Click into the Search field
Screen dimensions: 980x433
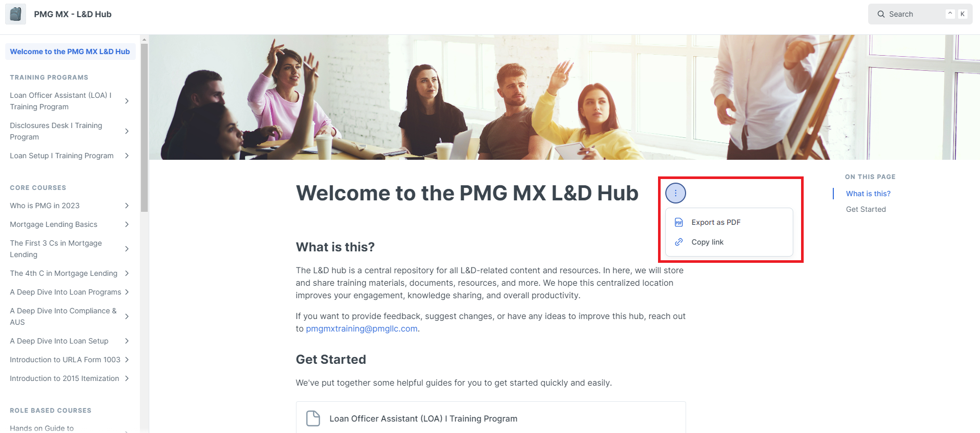(920, 14)
